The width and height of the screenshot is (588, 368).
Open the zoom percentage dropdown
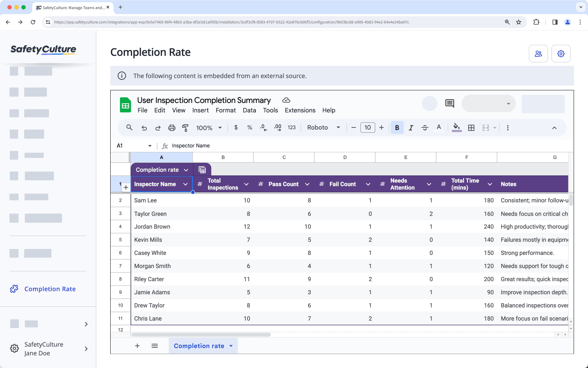[x=209, y=127]
